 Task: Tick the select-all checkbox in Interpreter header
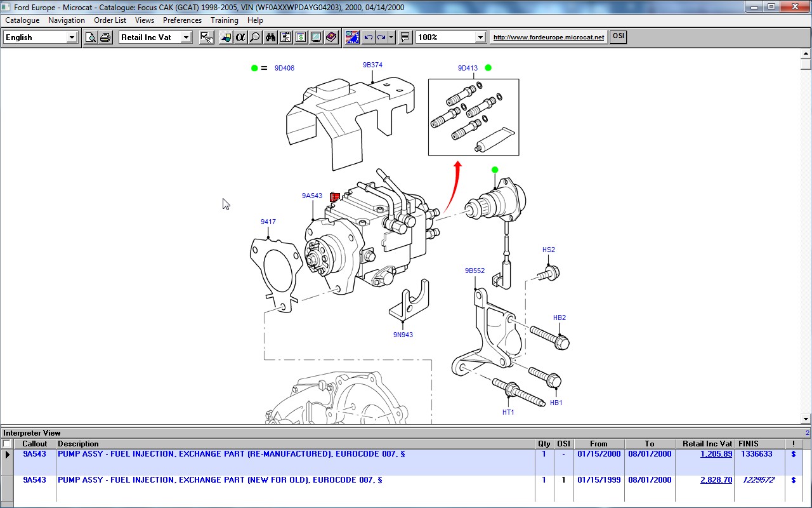point(7,444)
